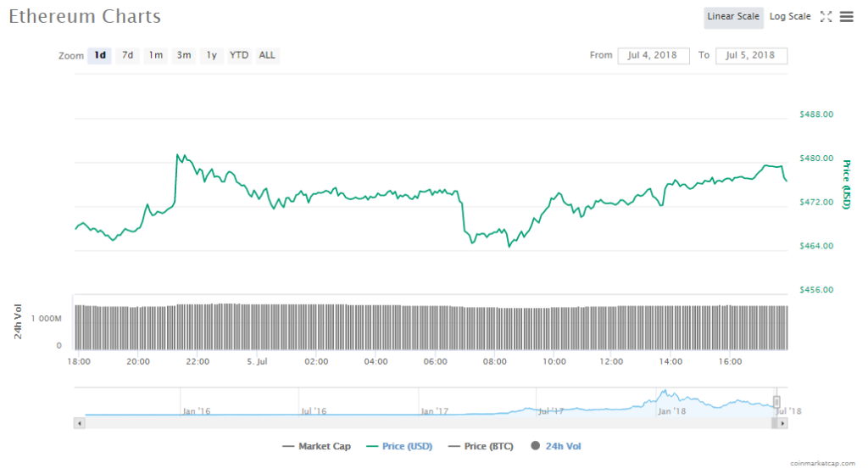The width and height of the screenshot is (868, 474).
Task: Set zoom to 3m
Action: click(x=183, y=56)
